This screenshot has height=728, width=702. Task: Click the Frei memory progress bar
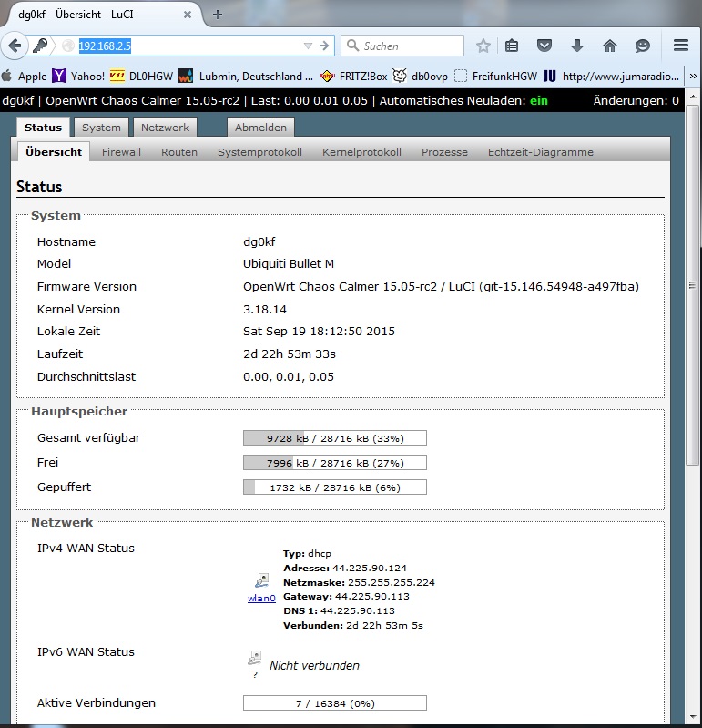(x=335, y=463)
